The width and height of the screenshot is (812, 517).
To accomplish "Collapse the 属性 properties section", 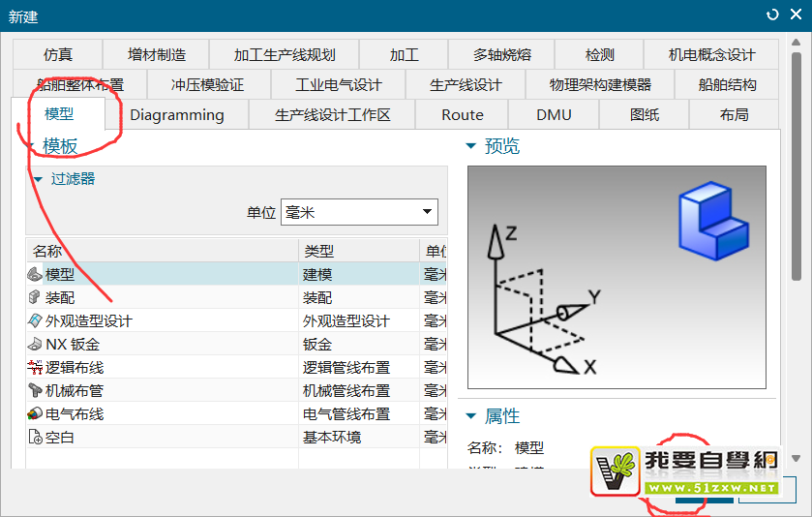I will point(471,416).
